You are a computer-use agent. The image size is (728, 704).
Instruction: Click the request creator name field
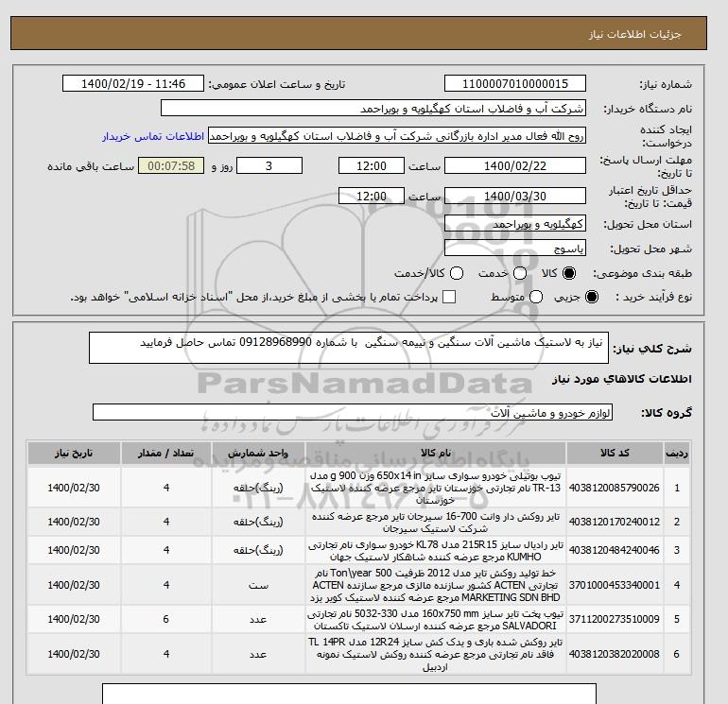pos(397,136)
